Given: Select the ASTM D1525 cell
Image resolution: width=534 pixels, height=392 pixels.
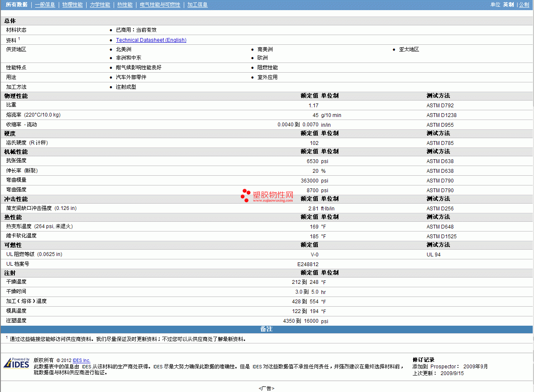Looking at the screenshot, I should click(441, 237).
